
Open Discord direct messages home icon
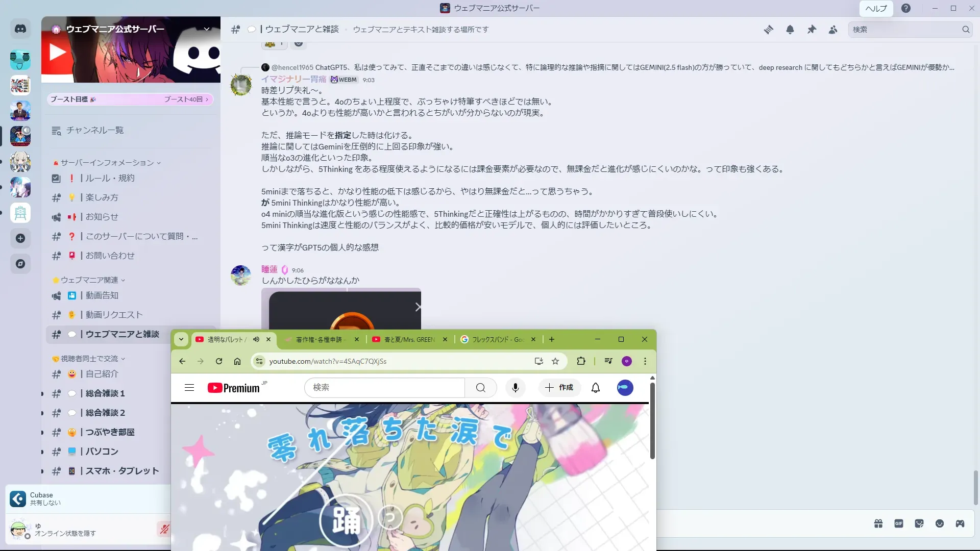[20, 29]
